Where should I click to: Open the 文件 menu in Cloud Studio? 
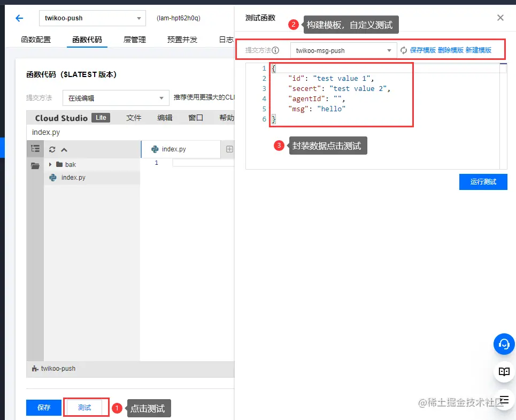[x=134, y=118]
